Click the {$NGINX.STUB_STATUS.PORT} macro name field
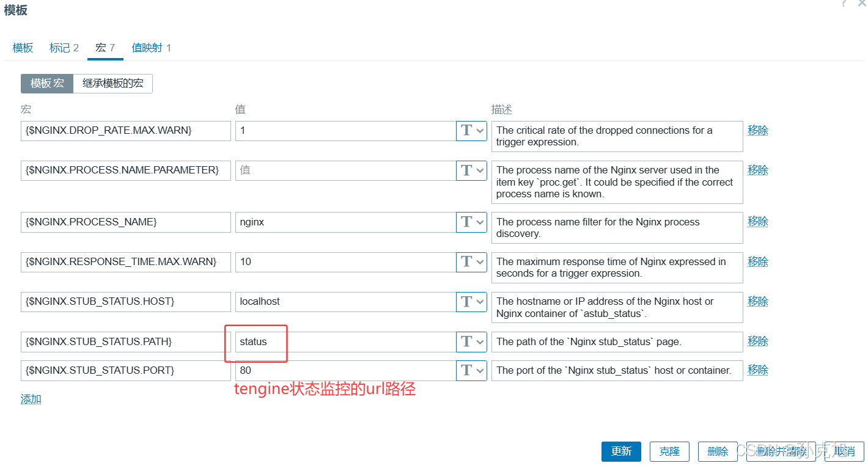The width and height of the screenshot is (868, 466). [126, 370]
